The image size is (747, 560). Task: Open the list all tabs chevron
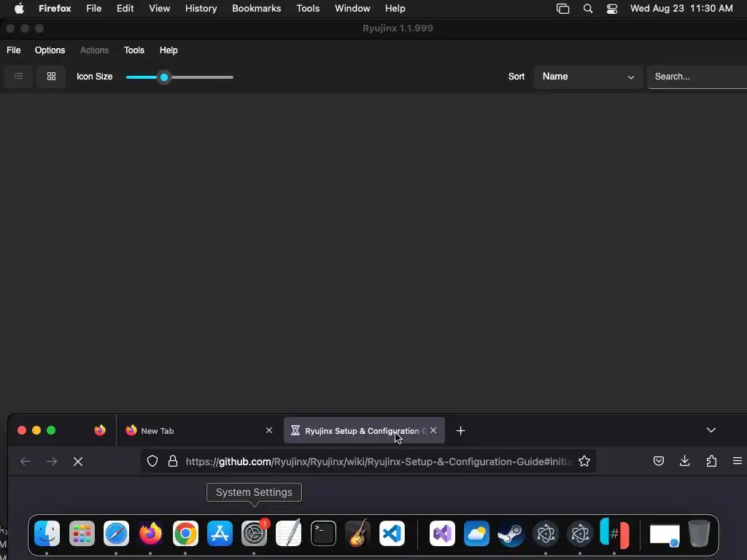click(x=711, y=430)
